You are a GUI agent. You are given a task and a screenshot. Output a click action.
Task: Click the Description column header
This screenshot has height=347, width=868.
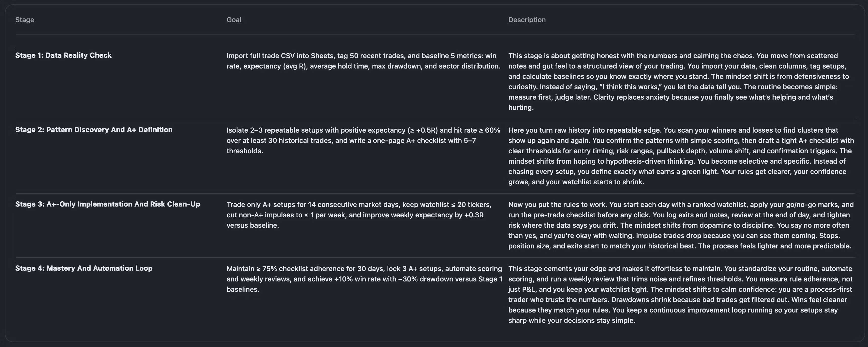point(527,20)
